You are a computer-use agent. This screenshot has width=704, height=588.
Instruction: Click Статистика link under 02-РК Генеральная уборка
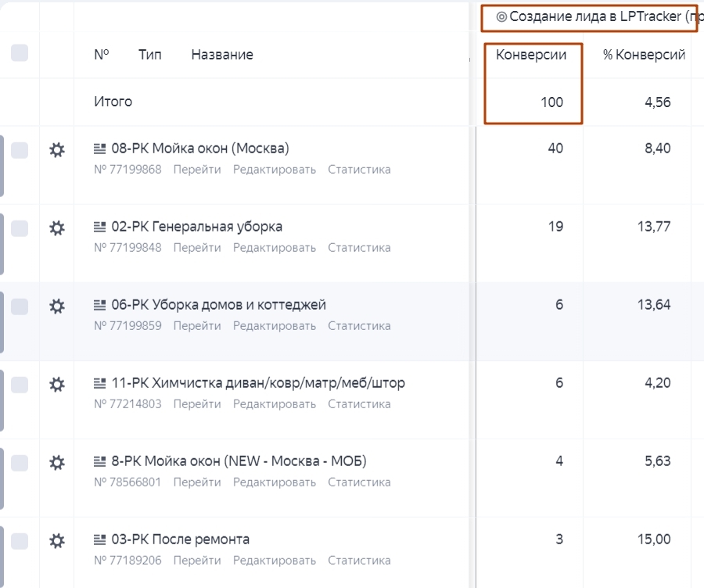(x=359, y=248)
